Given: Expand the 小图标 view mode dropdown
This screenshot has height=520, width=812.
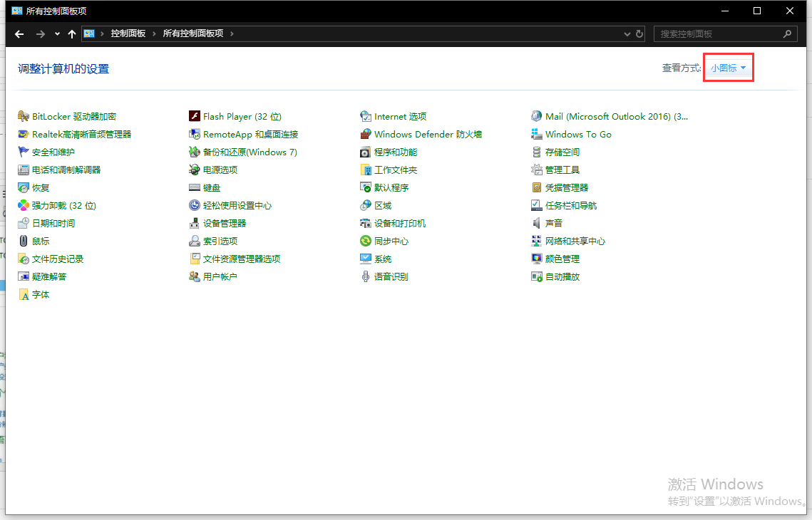Looking at the screenshot, I should [x=729, y=68].
